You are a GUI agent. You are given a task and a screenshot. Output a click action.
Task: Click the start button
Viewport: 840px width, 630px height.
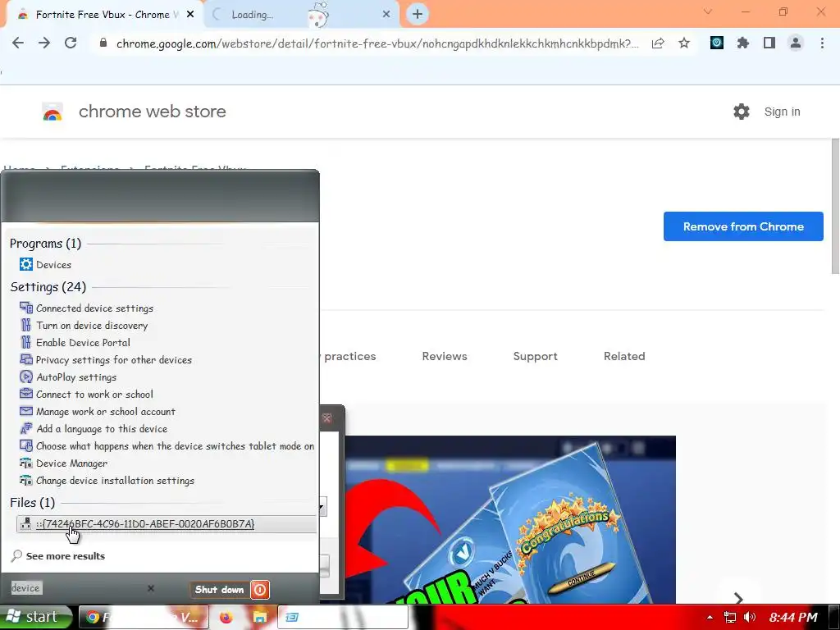pyautogui.click(x=35, y=617)
